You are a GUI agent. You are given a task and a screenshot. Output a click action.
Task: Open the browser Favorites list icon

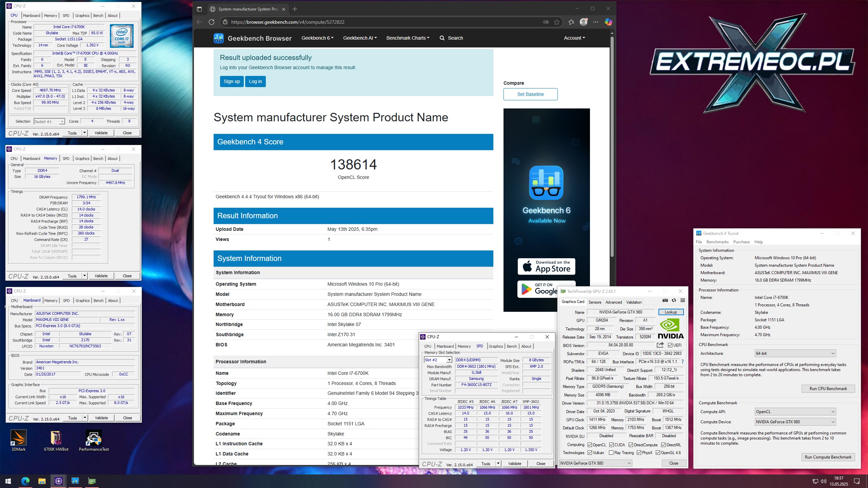pos(571,22)
